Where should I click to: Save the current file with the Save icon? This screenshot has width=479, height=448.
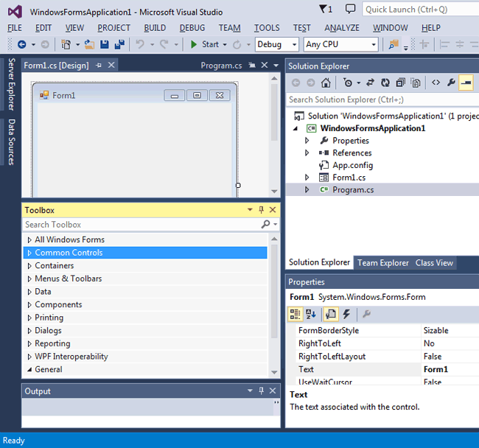coord(105,45)
